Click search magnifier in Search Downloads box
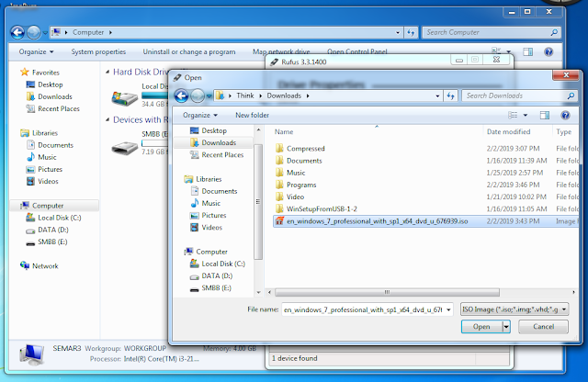Image resolution: width=588 pixels, height=382 pixels. (x=571, y=96)
